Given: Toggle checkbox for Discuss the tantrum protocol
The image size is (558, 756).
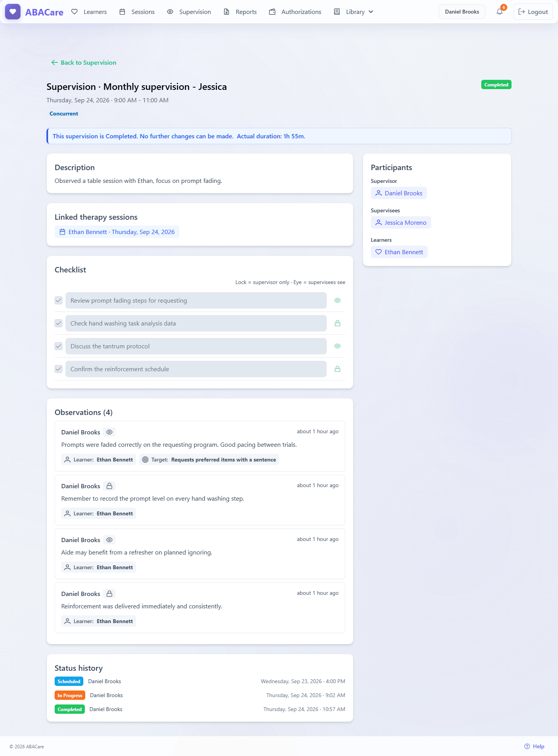Looking at the screenshot, I should tap(59, 346).
